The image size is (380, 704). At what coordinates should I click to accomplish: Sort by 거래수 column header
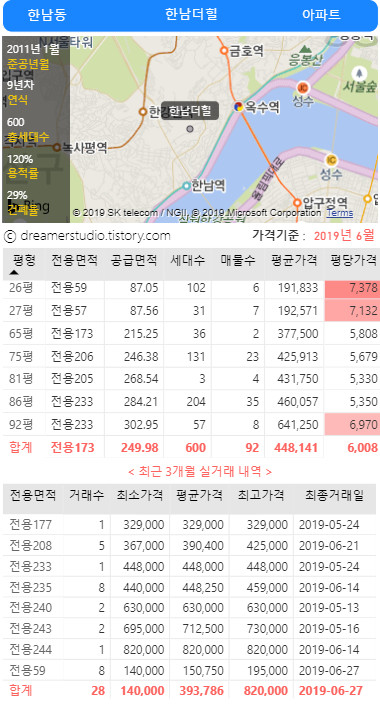[x=86, y=496]
